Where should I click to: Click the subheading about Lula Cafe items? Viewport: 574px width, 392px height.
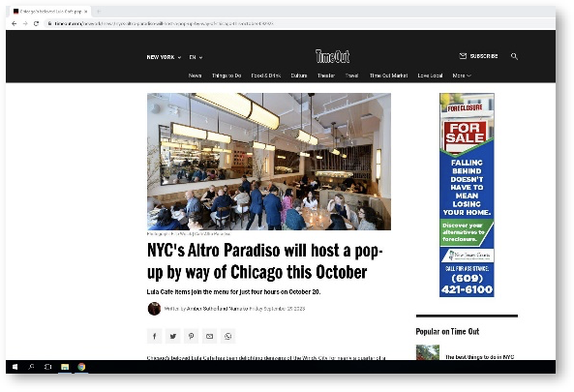233,291
